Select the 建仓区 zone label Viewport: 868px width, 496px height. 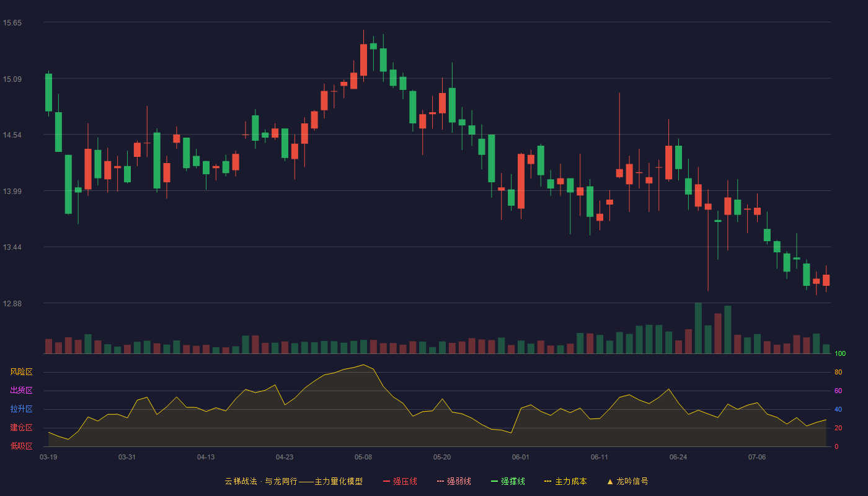pos(21,428)
